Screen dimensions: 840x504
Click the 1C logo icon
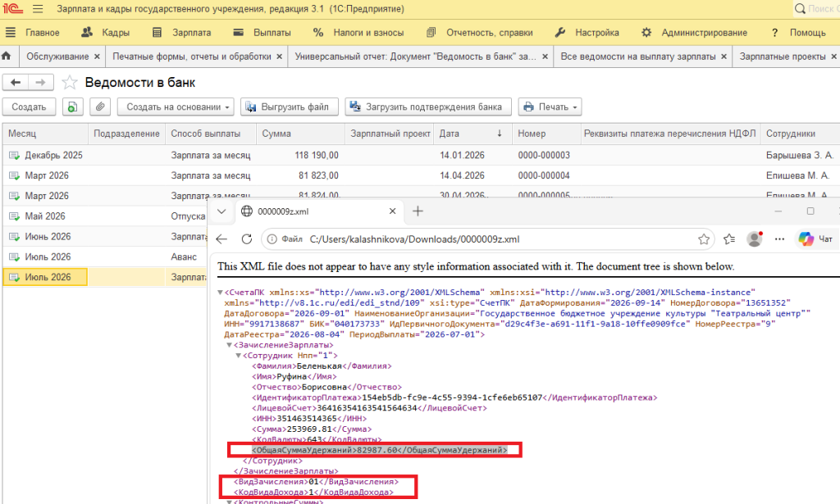tap(11, 9)
